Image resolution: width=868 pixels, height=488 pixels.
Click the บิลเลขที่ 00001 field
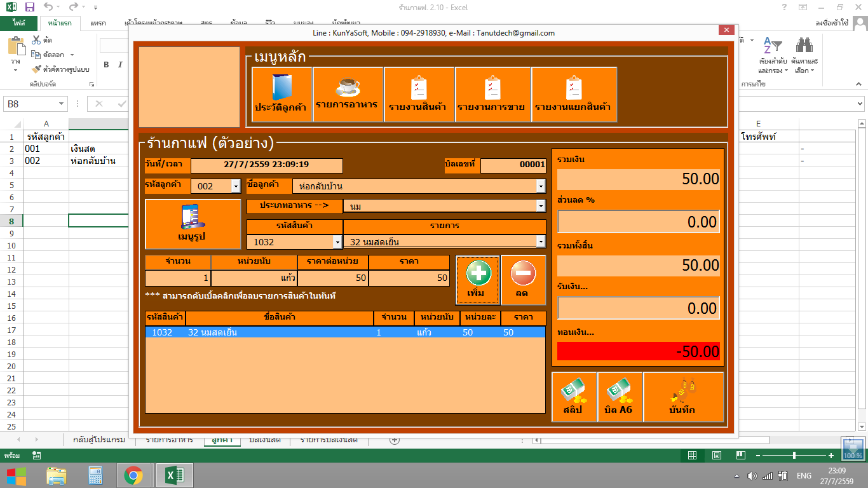click(x=513, y=165)
